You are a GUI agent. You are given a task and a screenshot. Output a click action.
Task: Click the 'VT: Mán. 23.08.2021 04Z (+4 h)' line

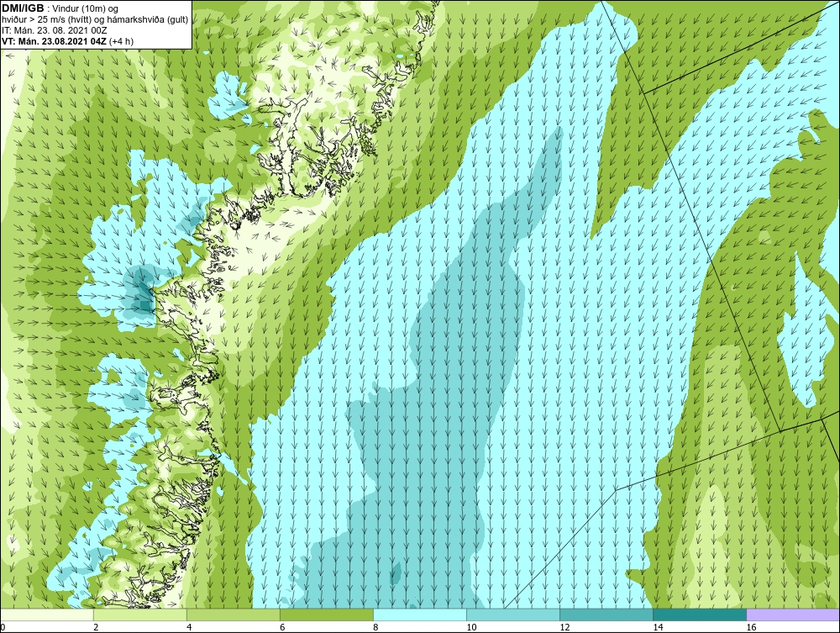click(67, 41)
